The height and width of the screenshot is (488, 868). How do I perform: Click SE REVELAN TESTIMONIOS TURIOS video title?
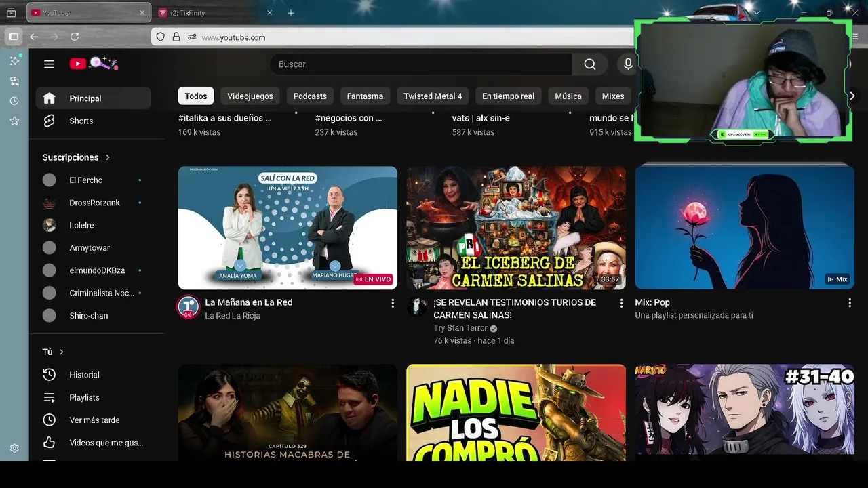click(x=515, y=308)
